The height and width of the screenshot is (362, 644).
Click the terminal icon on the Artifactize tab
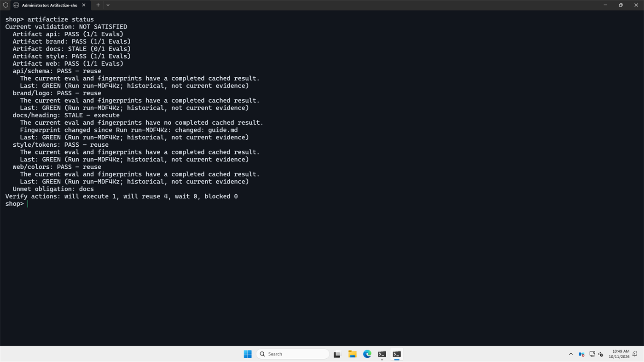coord(16,5)
